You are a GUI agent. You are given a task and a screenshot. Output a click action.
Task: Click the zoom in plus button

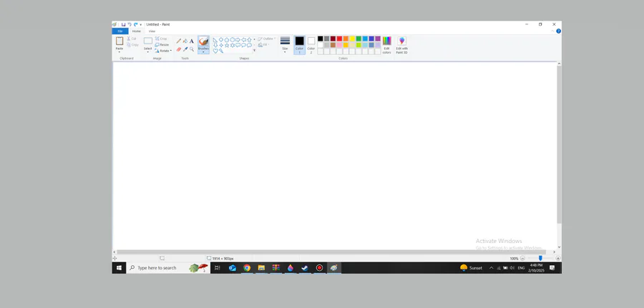click(557, 259)
